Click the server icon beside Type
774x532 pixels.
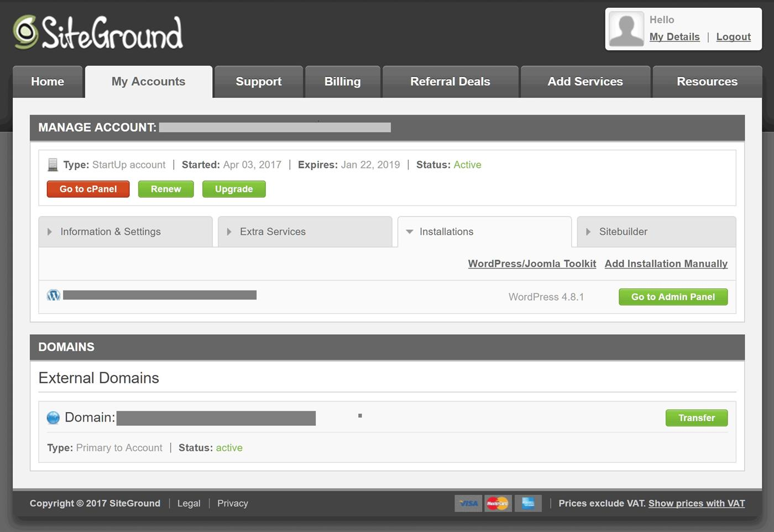point(53,165)
